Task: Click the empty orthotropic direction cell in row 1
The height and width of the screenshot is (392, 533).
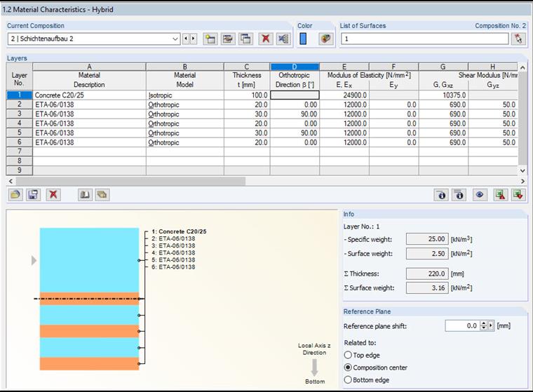Action: click(295, 95)
